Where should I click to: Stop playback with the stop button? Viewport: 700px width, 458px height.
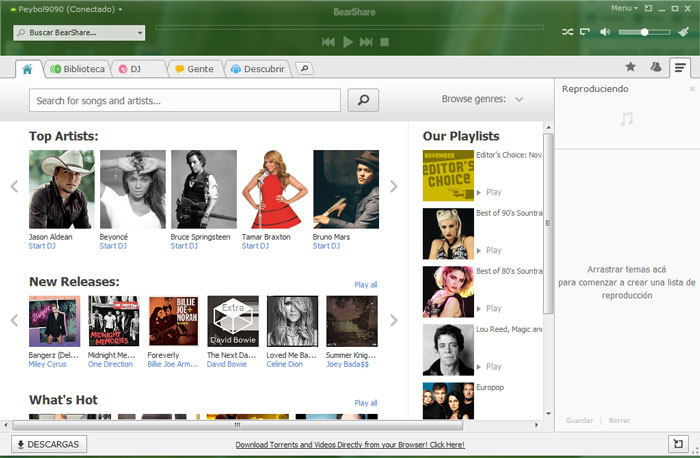[384, 42]
